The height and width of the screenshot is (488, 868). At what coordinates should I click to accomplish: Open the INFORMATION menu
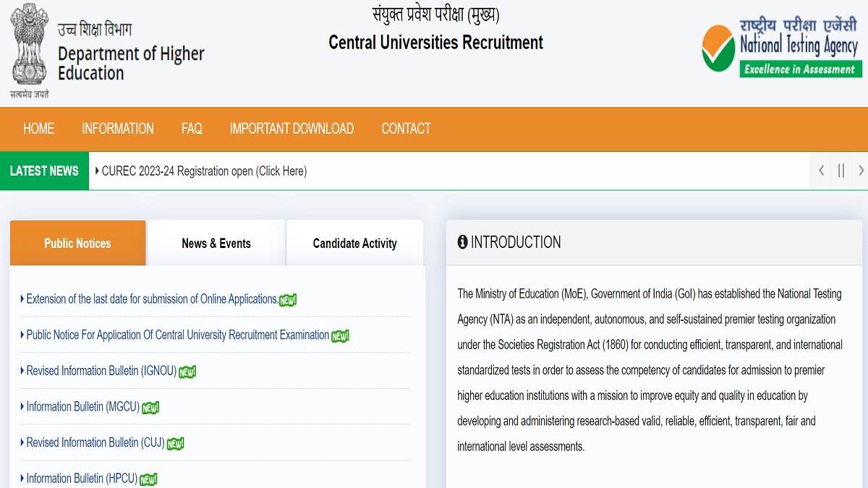118,129
